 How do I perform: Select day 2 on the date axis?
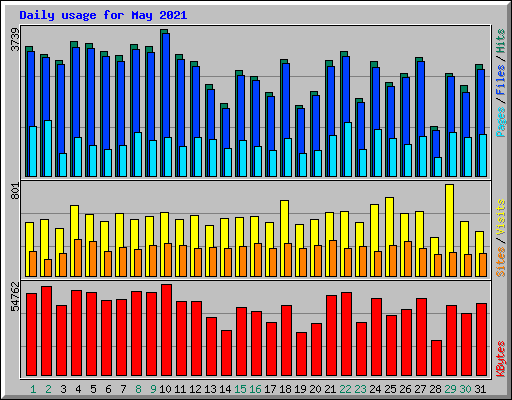coord(48,389)
